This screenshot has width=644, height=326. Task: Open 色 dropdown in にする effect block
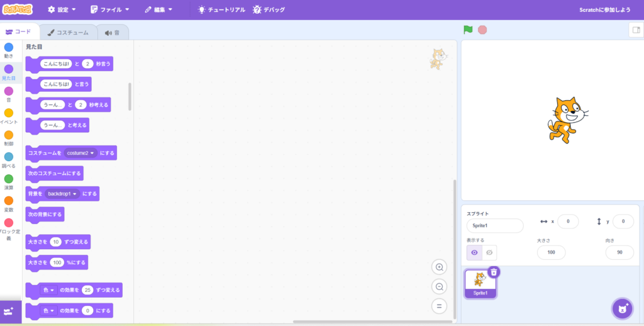48,310
